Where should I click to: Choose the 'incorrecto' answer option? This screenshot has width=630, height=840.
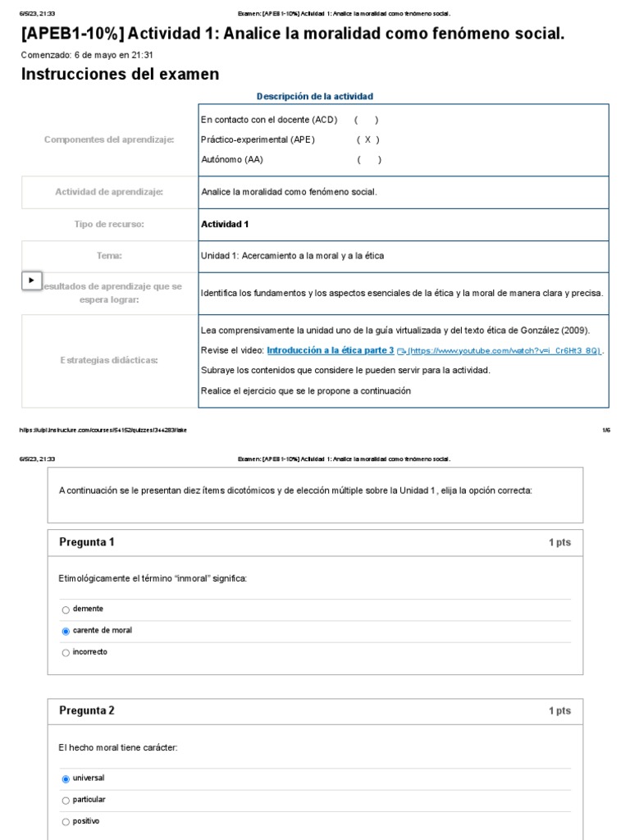coord(66,653)
